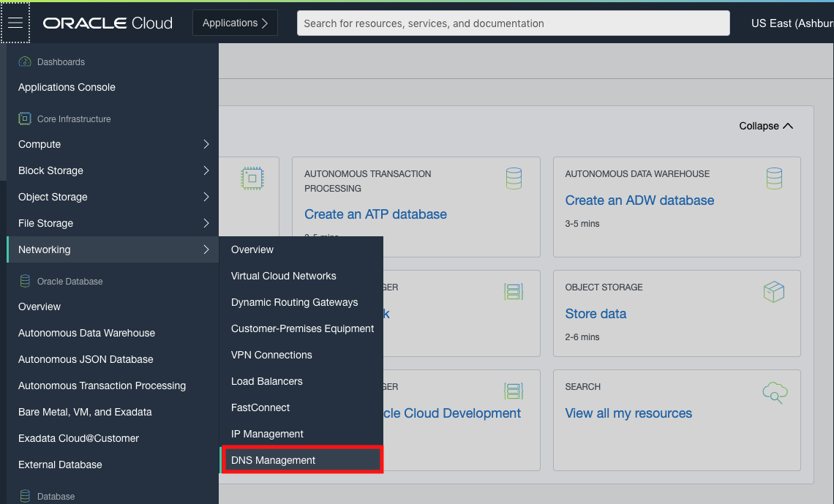Select DNS Management from the Networking menu

click(x=275, y=459)
